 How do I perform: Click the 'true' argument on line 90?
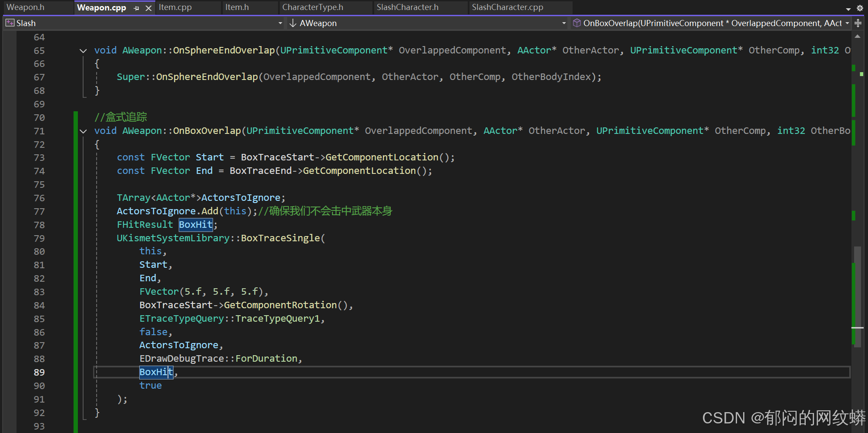point(151,386)
